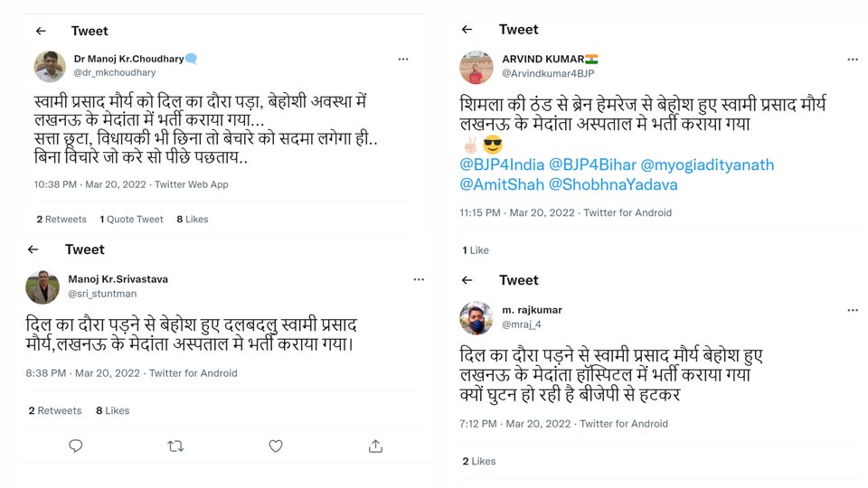The image size is (868, 488).
Task: View the 2 Retweets on Dr Manoj's tweet
Action: 61,220
